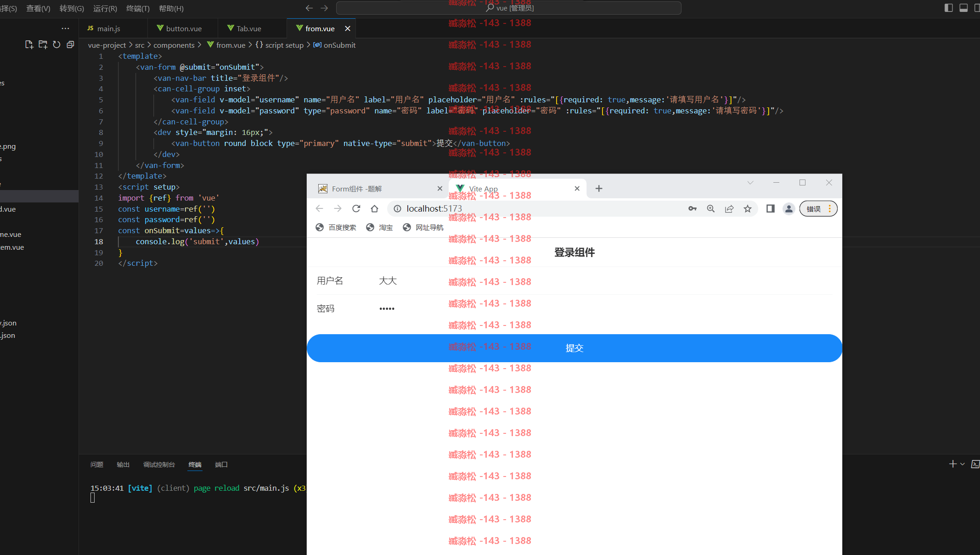
Task: Close the Vite App browser tab
Action: [x=577, y=189]
